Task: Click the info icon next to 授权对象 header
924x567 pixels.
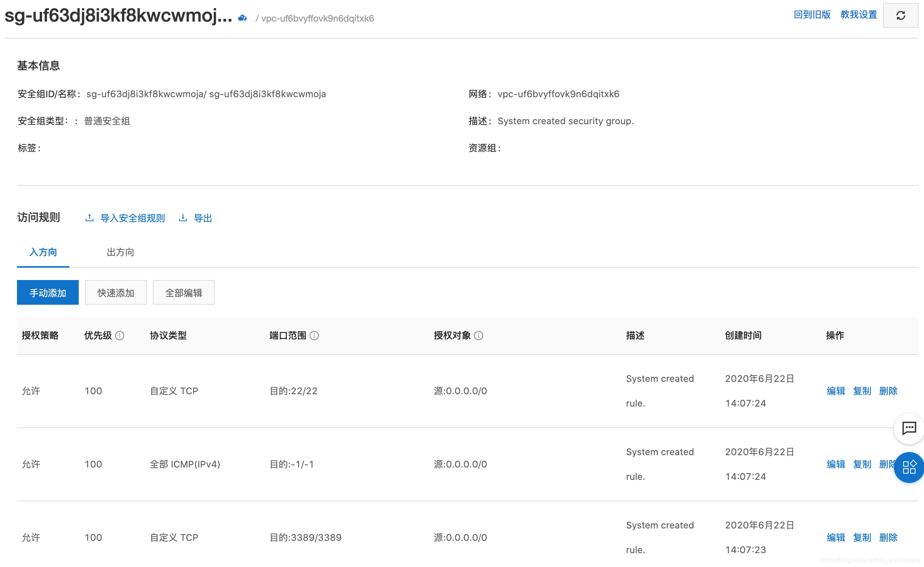Action: [479, 336]
